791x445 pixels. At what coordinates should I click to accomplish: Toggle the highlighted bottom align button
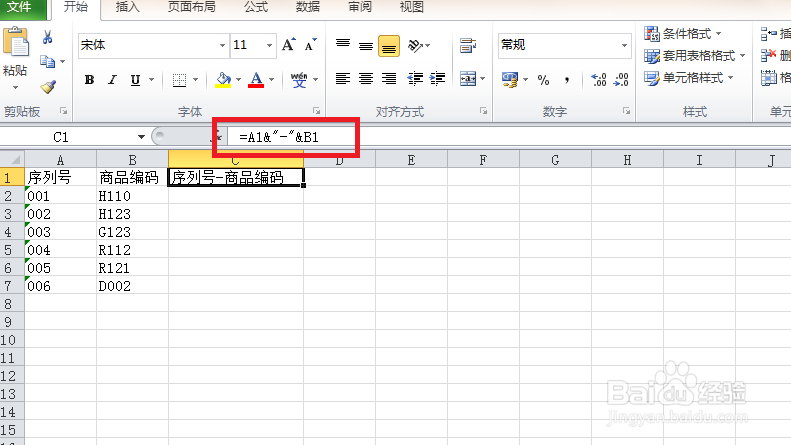(x=388, y=46)
